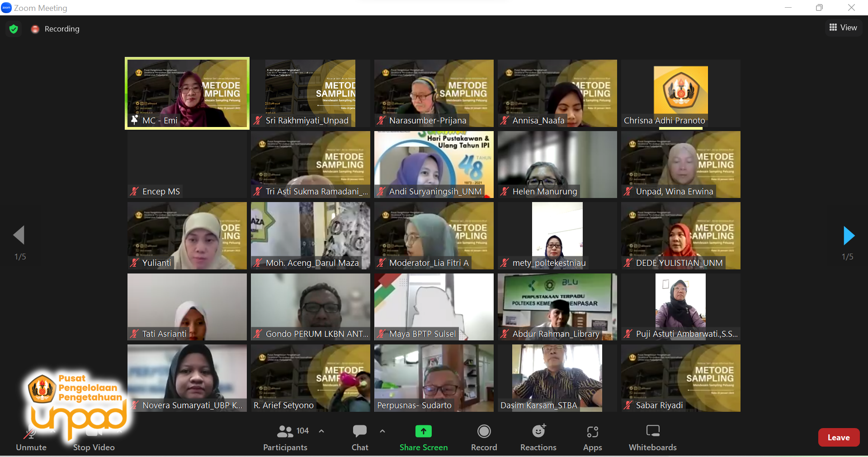
Task: Select Yulianti video tile
Action: pos(187,236)
